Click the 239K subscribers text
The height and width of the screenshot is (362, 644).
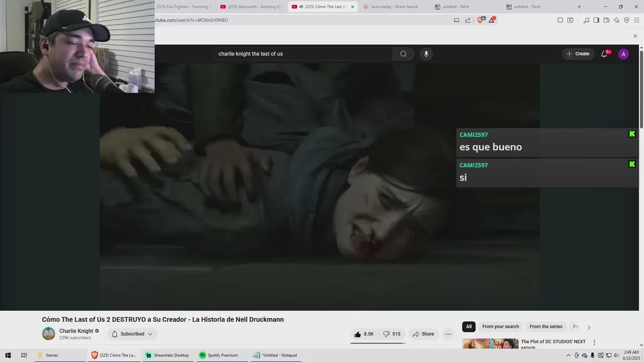pyautogui.click(x=75, y=338)
